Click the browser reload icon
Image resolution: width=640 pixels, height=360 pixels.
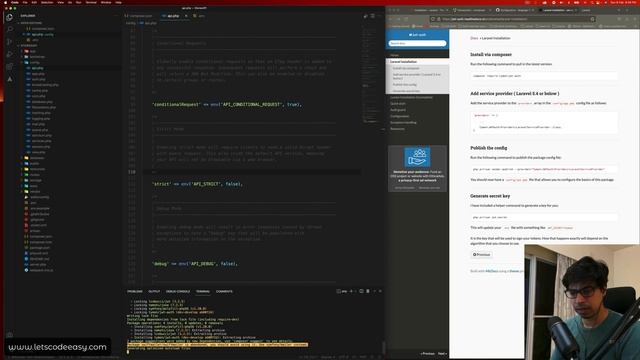(406, 19)
